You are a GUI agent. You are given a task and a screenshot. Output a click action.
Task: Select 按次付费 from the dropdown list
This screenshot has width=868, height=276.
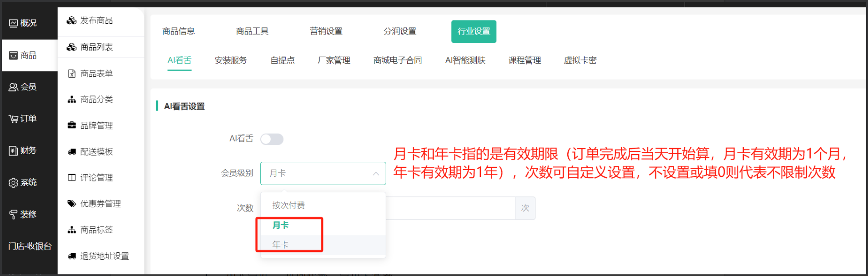pos(288,206)
